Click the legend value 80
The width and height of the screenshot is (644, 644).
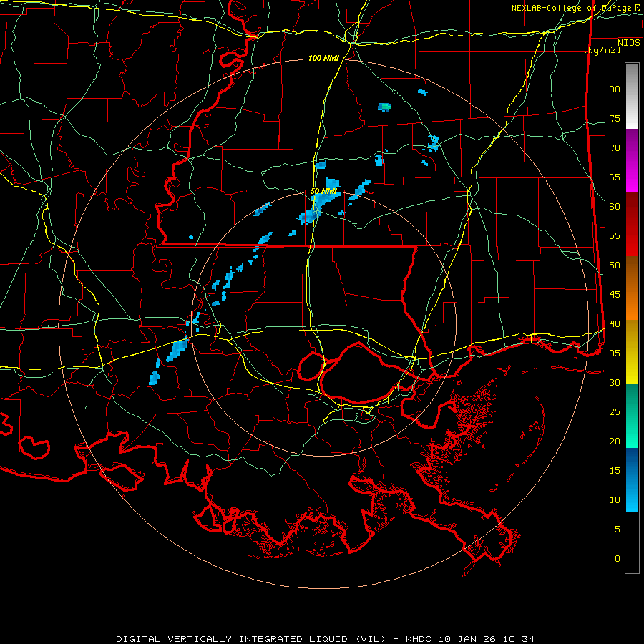click(x=615, y=89)
